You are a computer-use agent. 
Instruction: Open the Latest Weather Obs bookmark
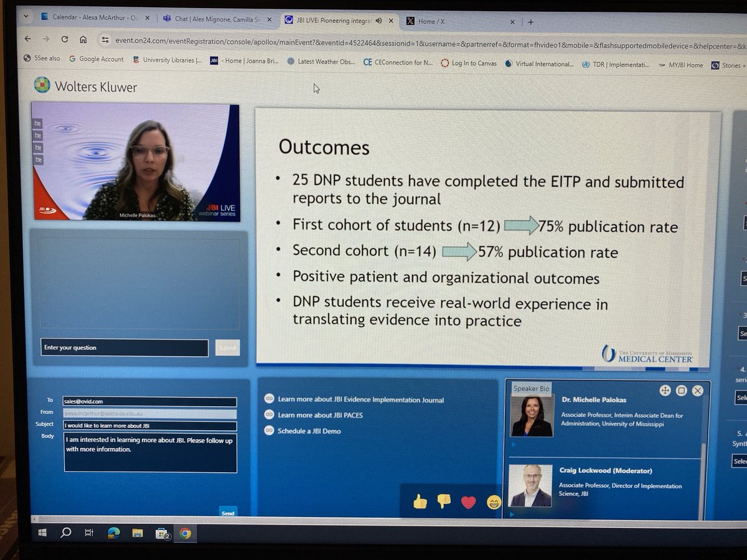click(321, 62)
